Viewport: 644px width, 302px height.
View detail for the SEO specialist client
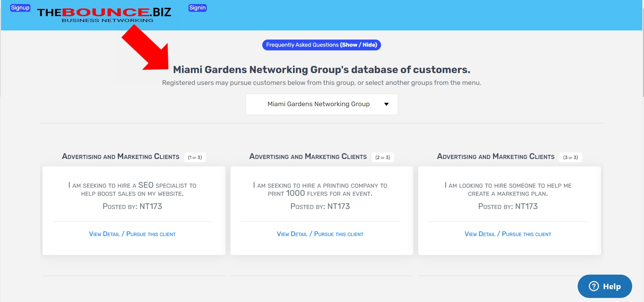(132, 234)
